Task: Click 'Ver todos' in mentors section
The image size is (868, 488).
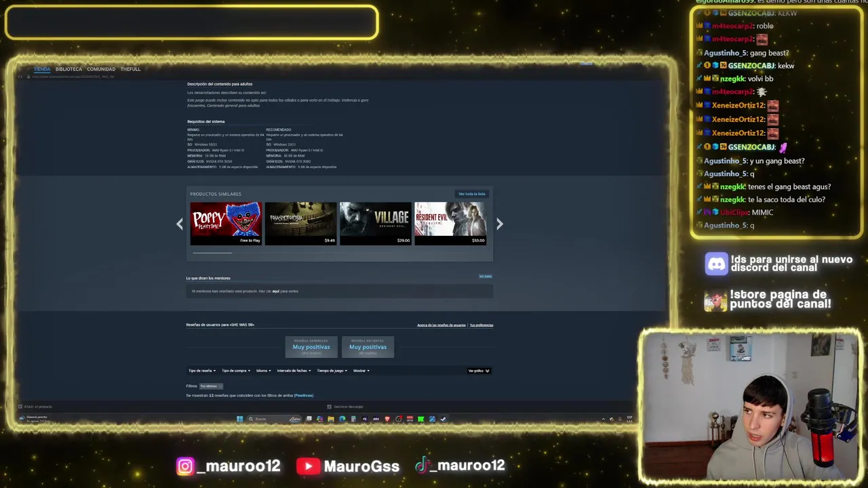Action: (486, 277)
